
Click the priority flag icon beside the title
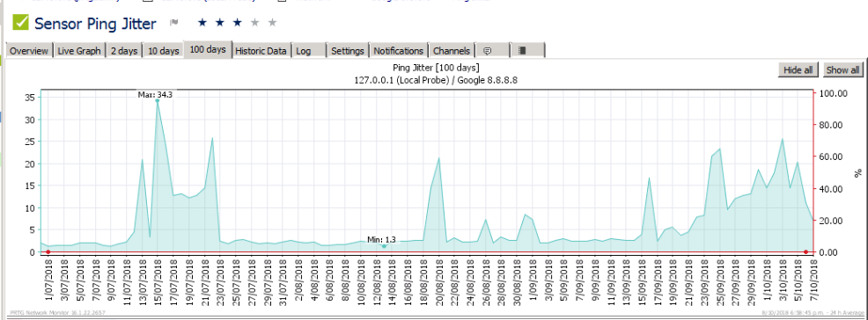173,23
